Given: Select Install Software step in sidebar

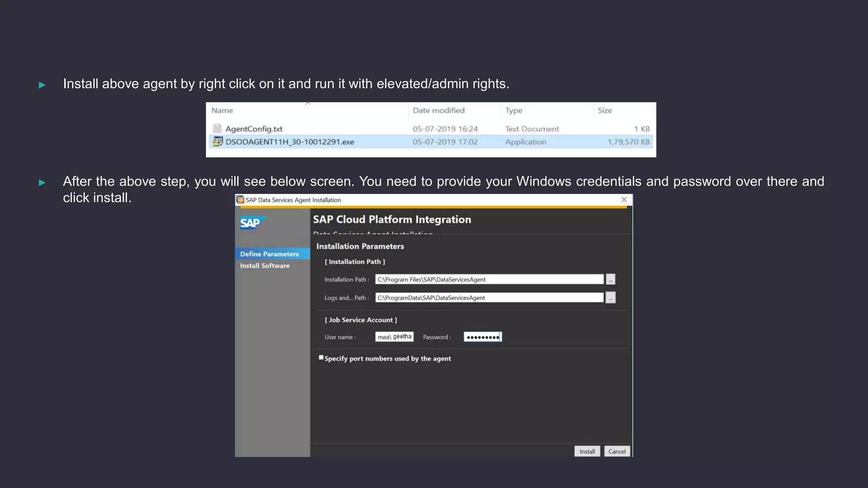Looking at the screenshot, I should 265,266.
